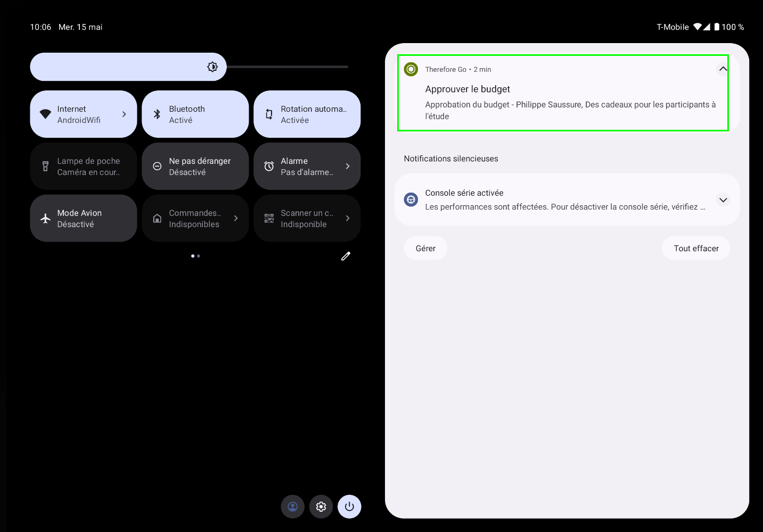Click the QR code scanner icon
Screen dimensions: 763x532
tap(269, 219)
